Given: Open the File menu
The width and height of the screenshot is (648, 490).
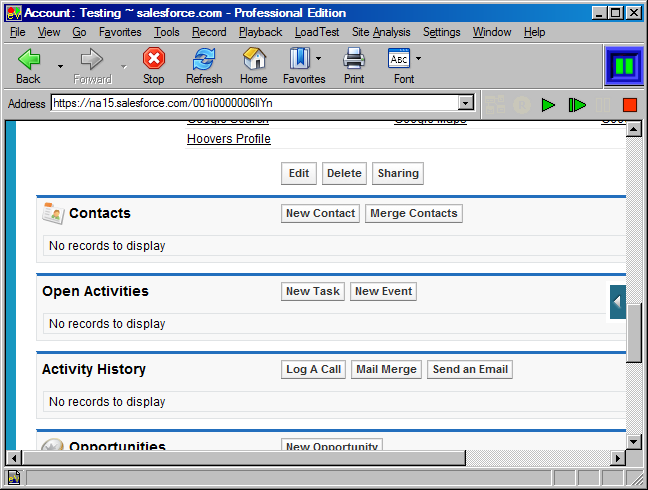Looking at the screenshot, I should [18, 32].
